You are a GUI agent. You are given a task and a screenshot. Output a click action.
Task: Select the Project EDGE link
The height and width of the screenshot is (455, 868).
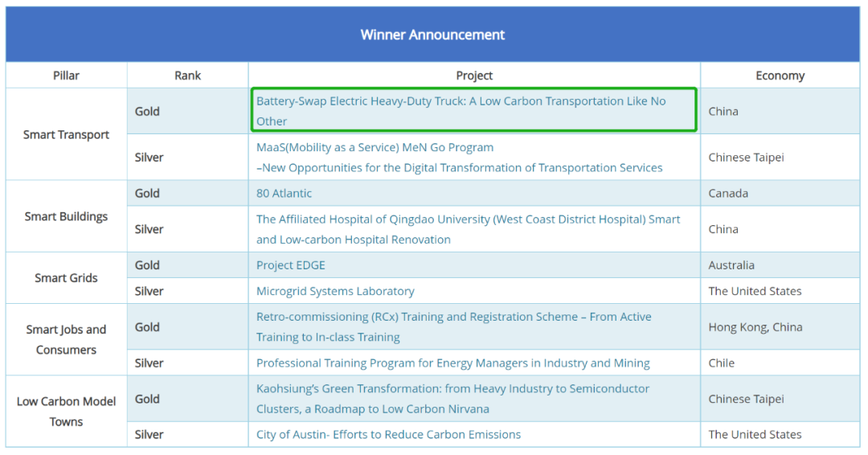[290, 265]
